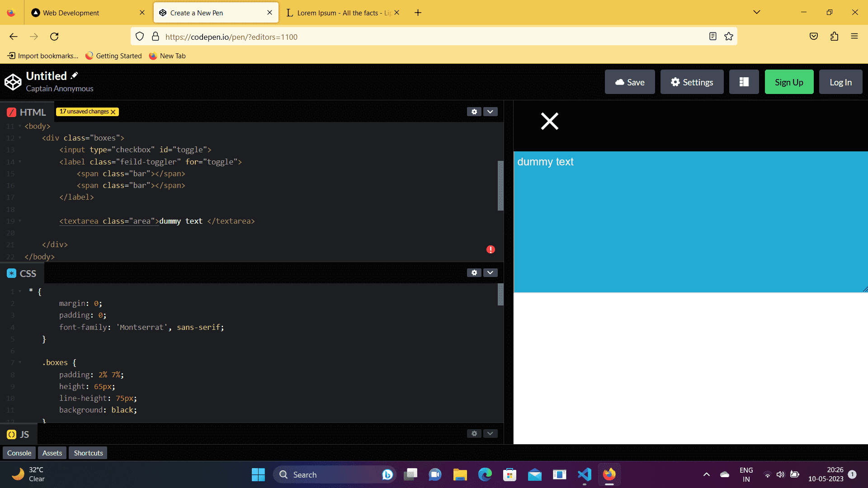Click the CSS panel settings gear
The width and height of the screenshot is (868, 488).
[474, 272]
